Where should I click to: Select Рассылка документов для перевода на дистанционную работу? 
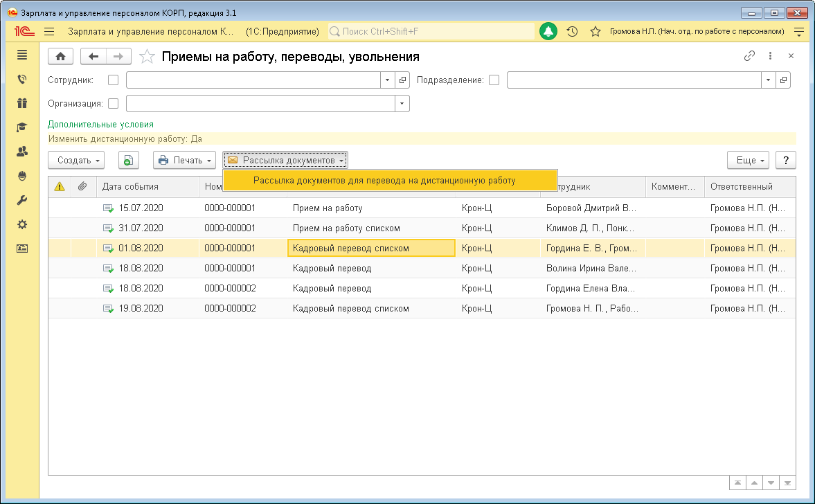pos(384,181)
